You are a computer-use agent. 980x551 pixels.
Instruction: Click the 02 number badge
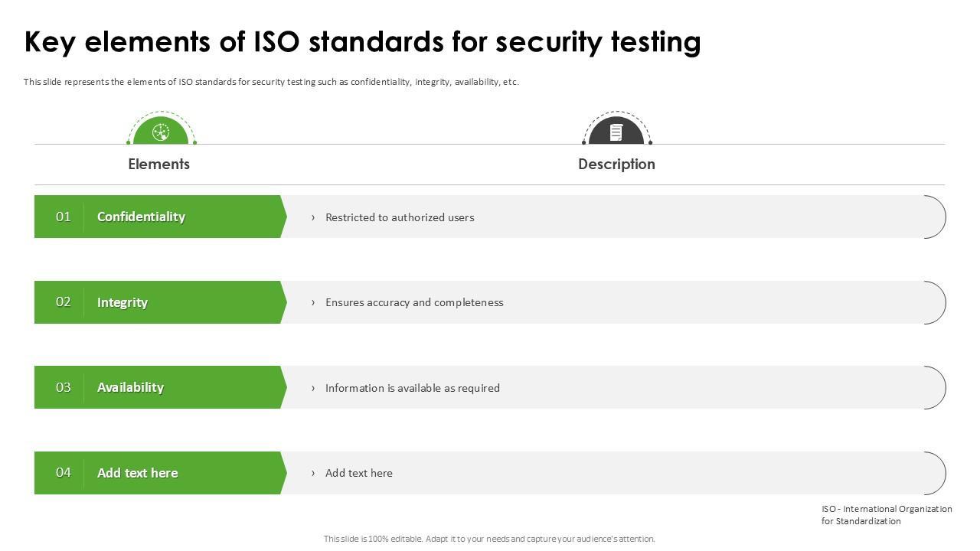63,302
